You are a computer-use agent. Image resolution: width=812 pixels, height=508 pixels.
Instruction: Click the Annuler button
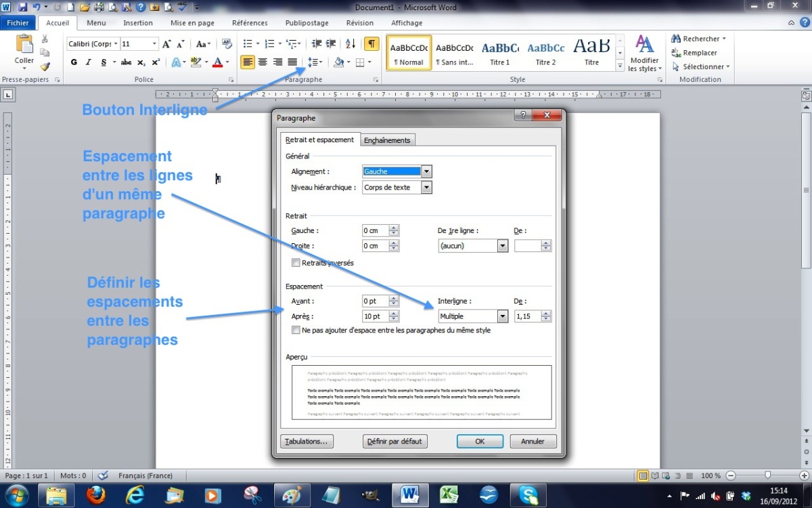pyautogui.click(x=533, y=441)
